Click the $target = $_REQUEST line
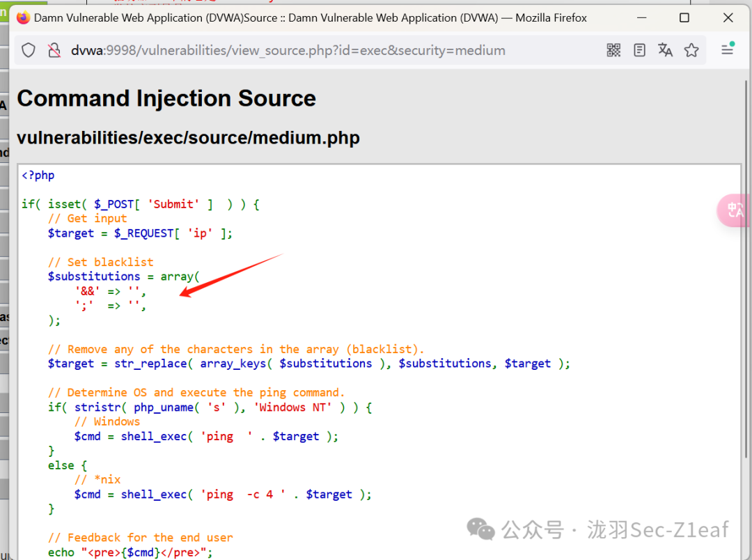 click(x=140, y=234)
